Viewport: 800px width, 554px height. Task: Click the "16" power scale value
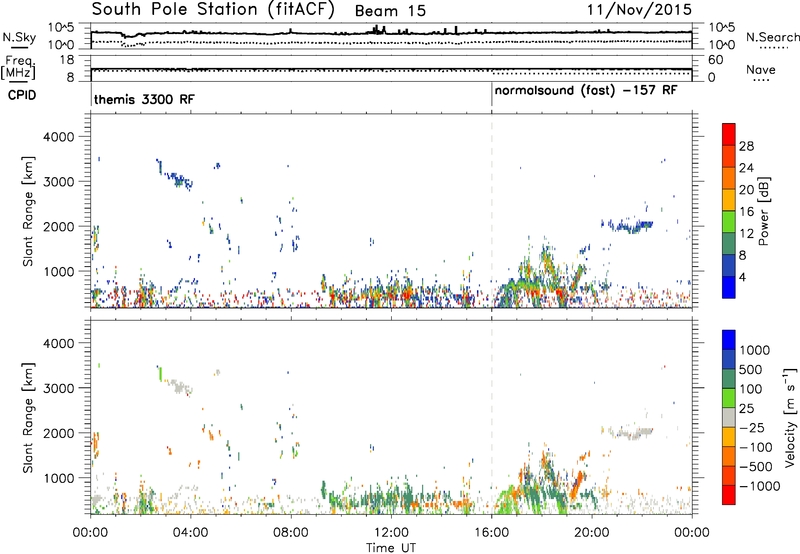coord(746,212)
